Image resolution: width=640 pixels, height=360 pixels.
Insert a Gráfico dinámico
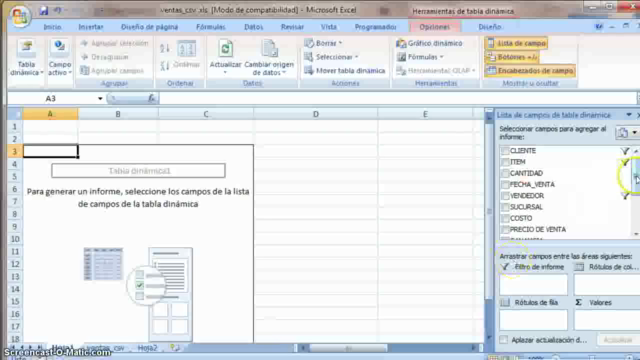coord(429,43)
